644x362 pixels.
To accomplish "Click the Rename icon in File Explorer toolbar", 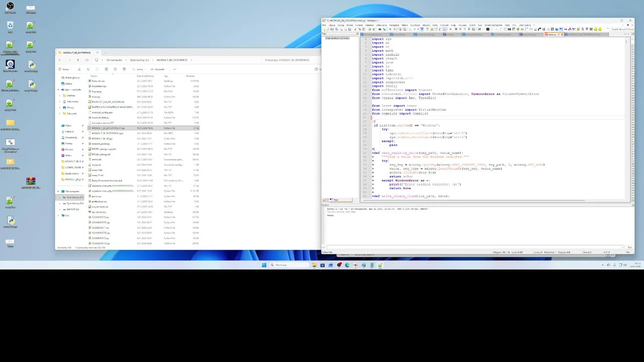I will pos(106,69).
